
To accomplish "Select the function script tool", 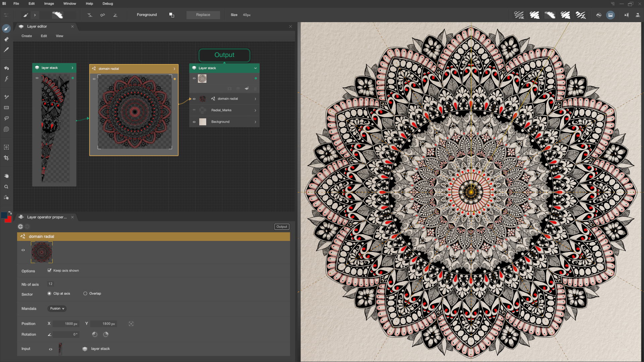I will coord(6,79).
